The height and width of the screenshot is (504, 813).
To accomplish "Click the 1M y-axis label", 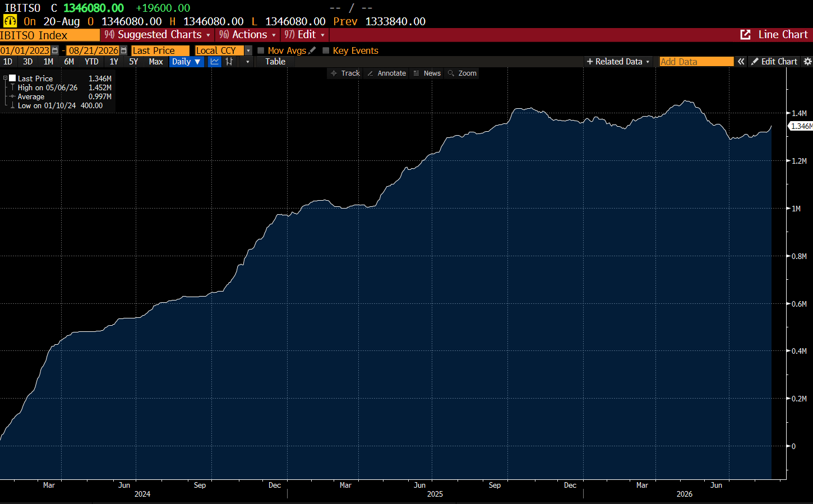I will pyautogui.click(x=796, y=209).
